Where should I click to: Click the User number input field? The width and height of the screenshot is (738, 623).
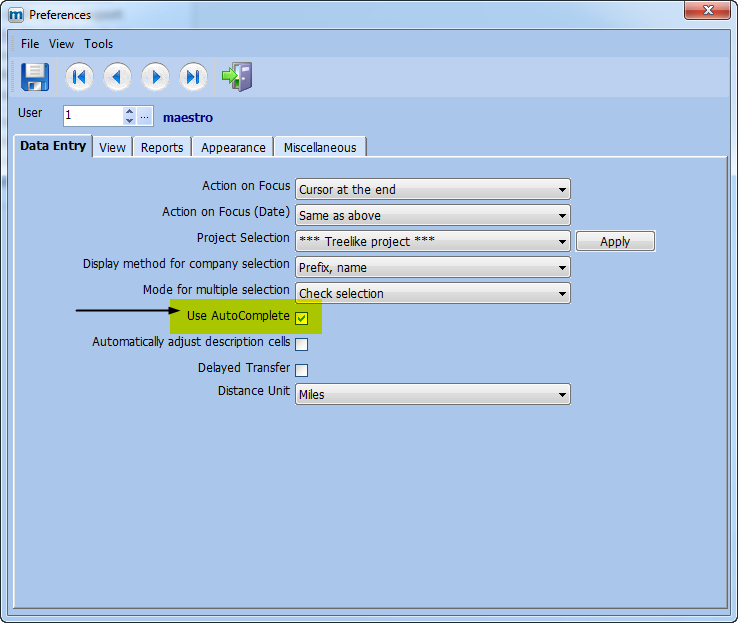[x=93, y=116]
